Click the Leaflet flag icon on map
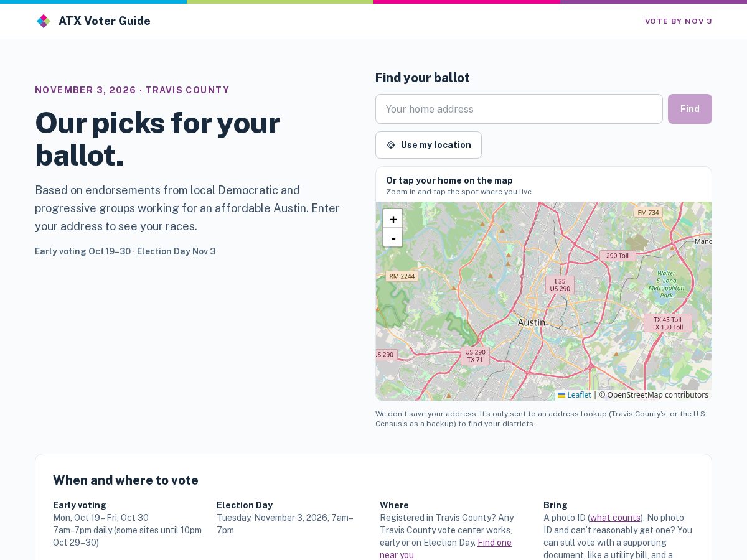The width and height of the screenshot is (747, 560). [561, 395]
